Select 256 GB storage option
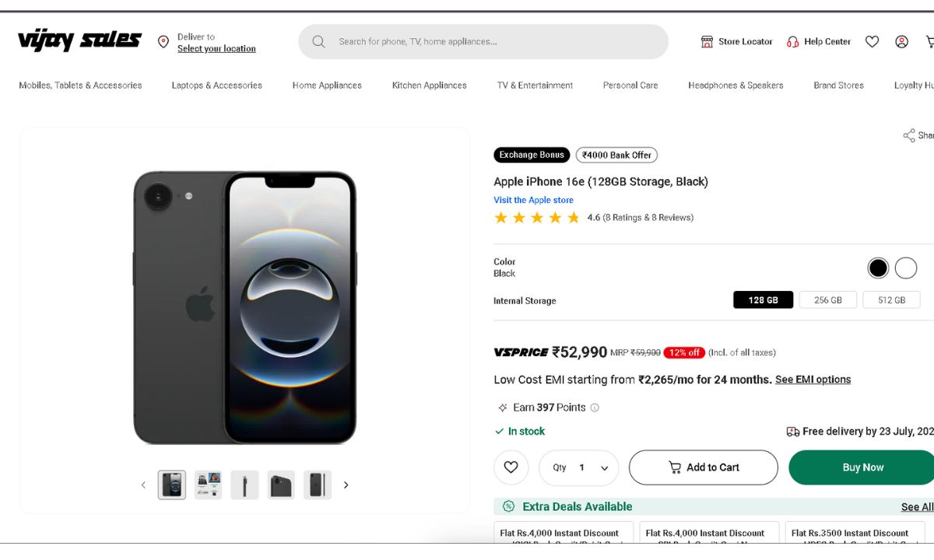Image resolution: width=934 pixels, height=560 pixels. tap(827, 300)
